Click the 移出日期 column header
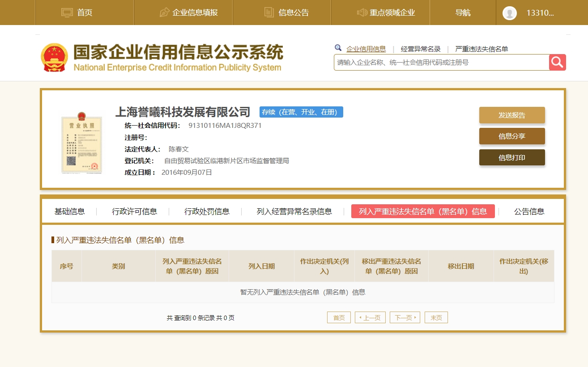588x367 pixels. 461,266
